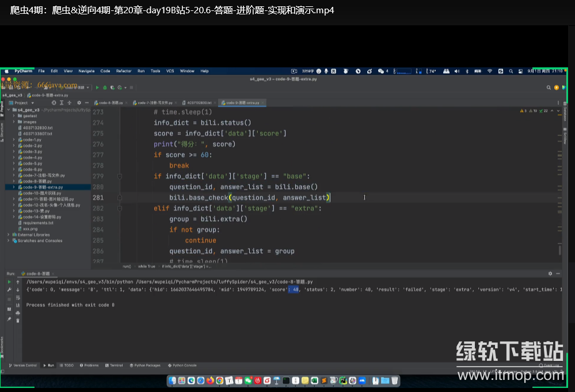Screen dimensions: 575x392
Task: Open the Terminal tool window
Action: (x=116, y=365)
